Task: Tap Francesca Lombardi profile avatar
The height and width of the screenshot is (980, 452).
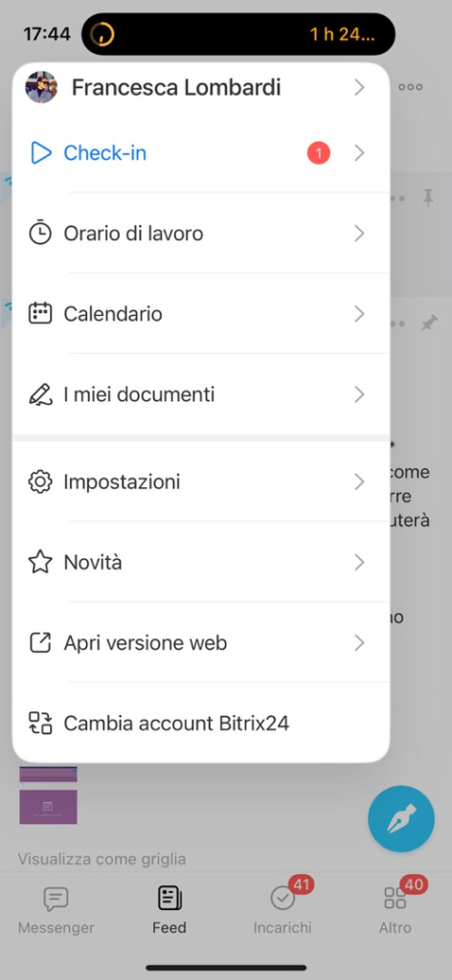Action: tap(41, 87)
